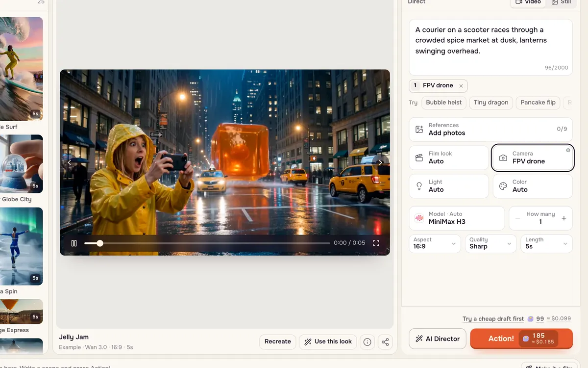Try the Bubble heist suggestion

(x=444, y=103)
